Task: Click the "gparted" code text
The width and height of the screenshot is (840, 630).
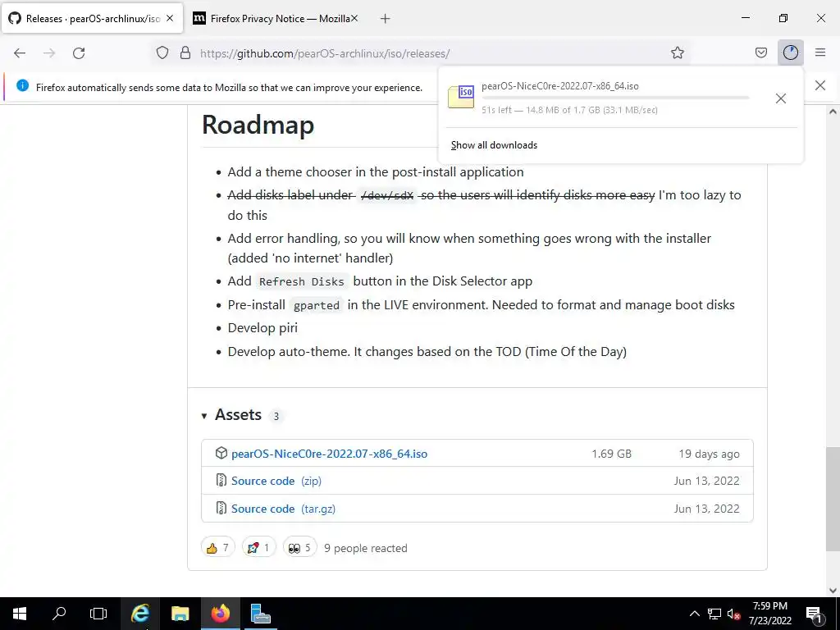Action: 317,305
